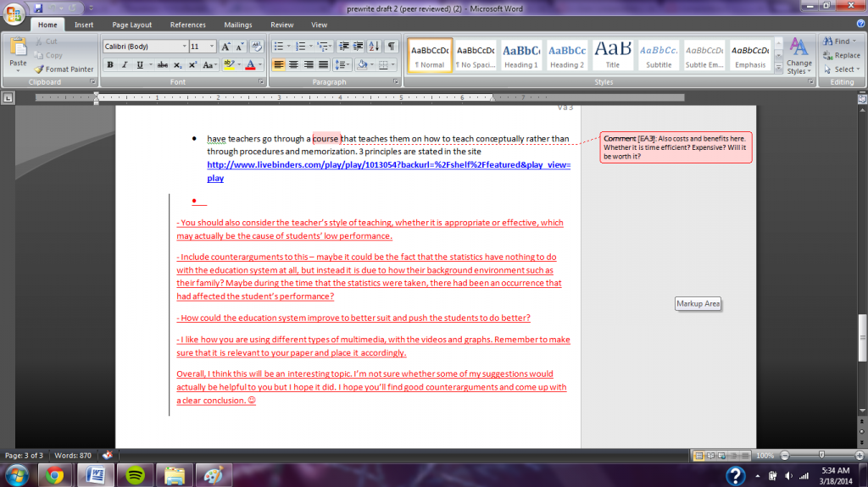The image size is (868, 487).
Task: Apply the Heading 1 style thumbnail
Action: click(x=521, y=56)
